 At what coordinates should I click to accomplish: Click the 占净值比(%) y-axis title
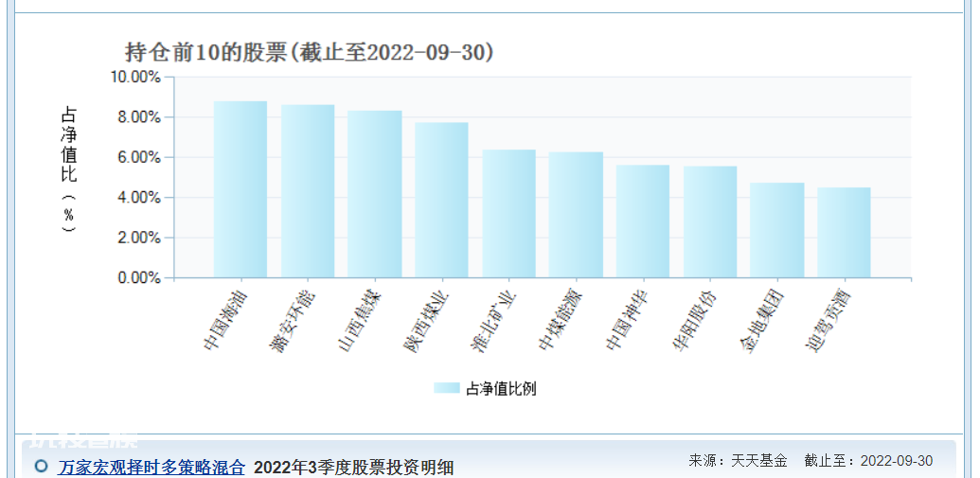[69, 168]
